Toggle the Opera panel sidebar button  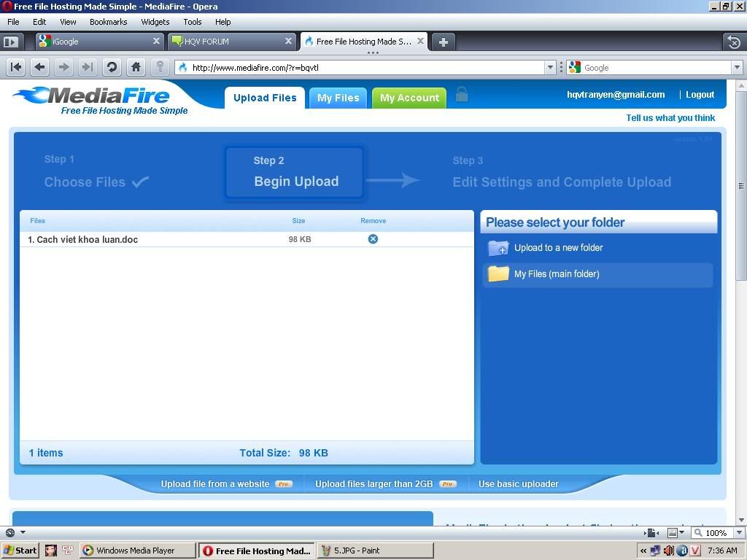click(10, 42)
